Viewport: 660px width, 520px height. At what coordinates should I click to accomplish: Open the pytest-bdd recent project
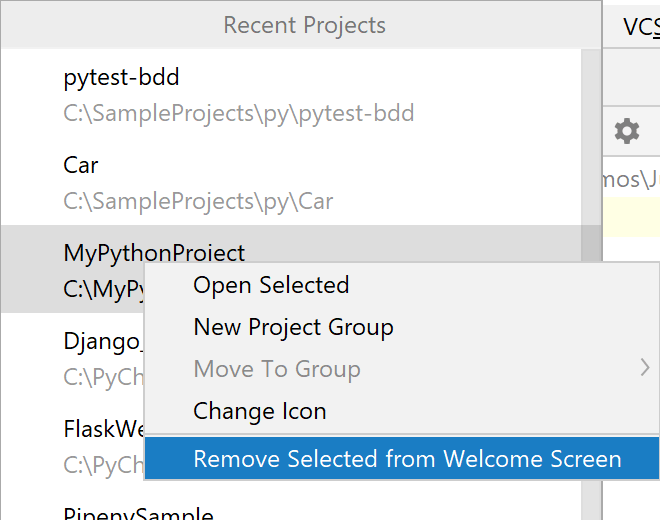tap(121, 77)
